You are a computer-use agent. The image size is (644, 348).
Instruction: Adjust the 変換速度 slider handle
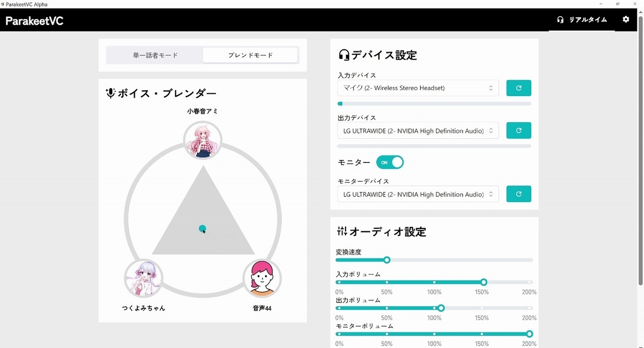387,260
